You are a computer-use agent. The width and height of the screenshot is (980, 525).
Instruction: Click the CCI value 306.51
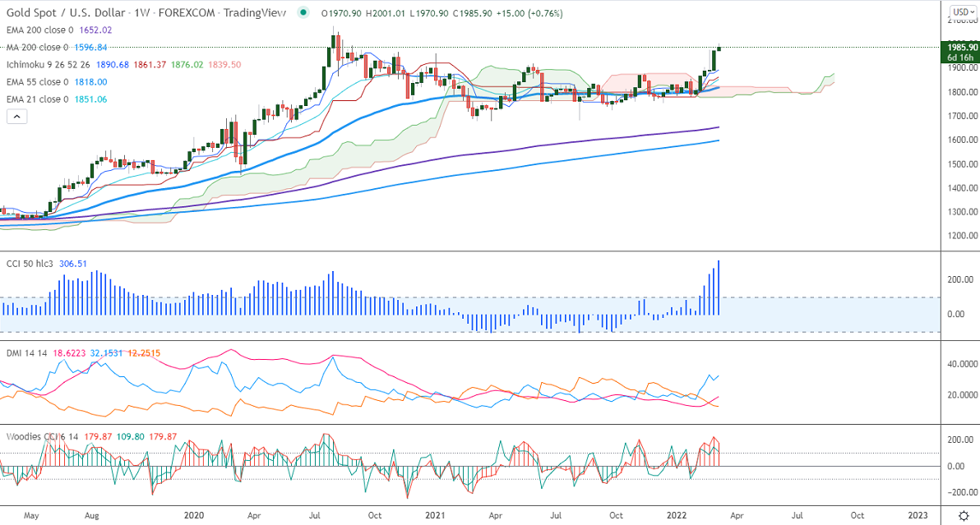click(x=73, y=264)
